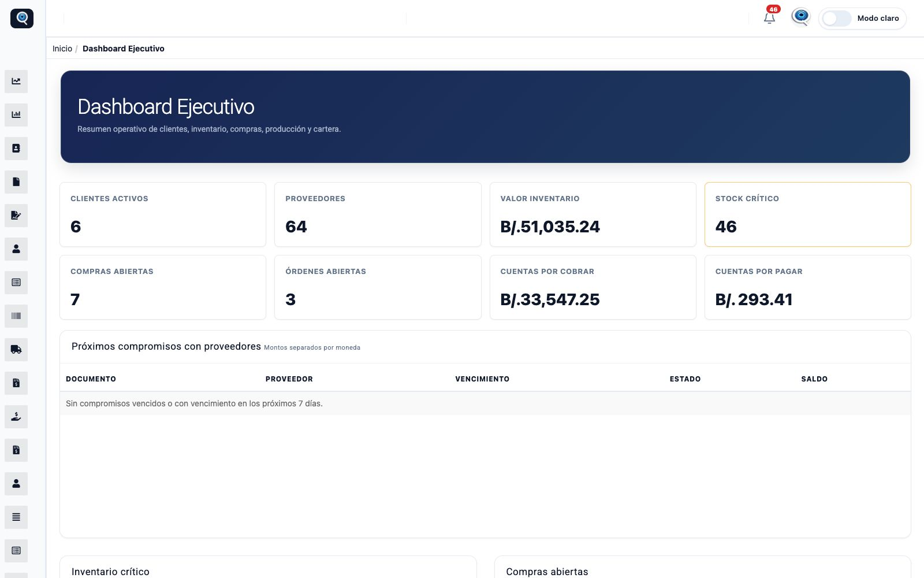Viewport: 924px width, 578px height.
Task: Open list icon just above barcode icon
Action: pos(16,283)
